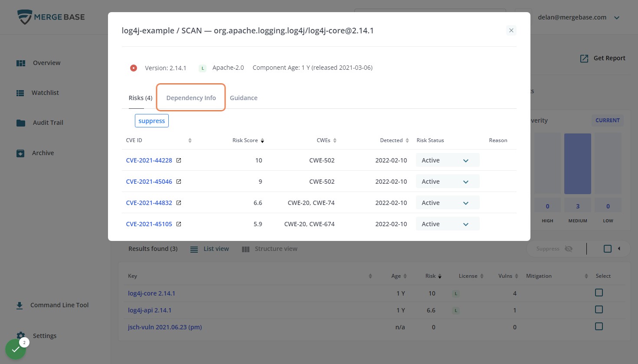638x364 pixels.
Task: Toggle the select-all checkbox near Suppress
Action: [x=608, y=249]
